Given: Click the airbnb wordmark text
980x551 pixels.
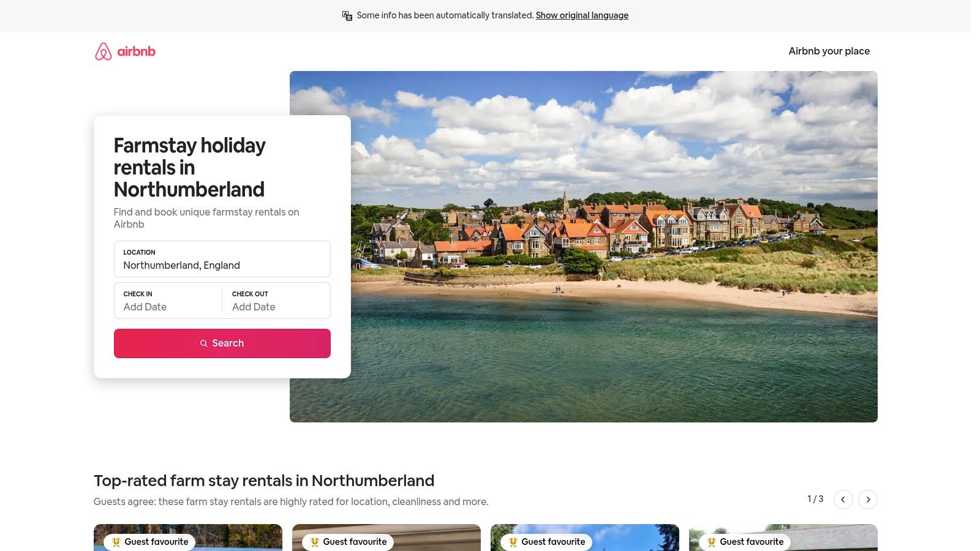Looking at the screenshot, I should coord(137,51).
